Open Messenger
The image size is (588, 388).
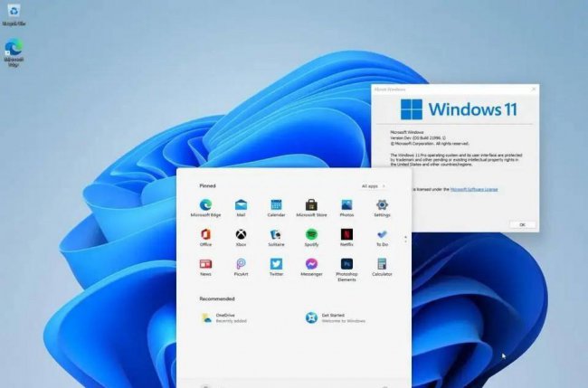pos(311,268)
